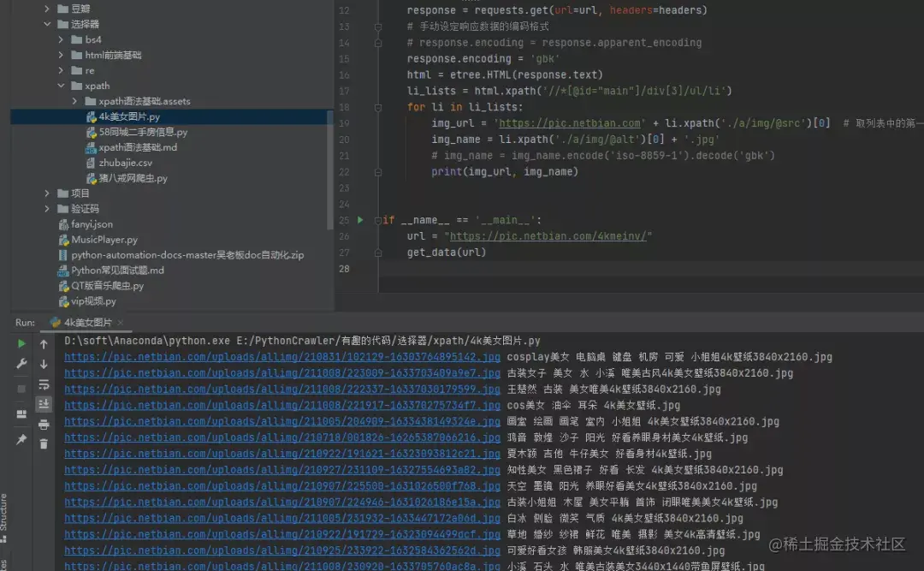Expand the 项目 folder

point(47,193)
